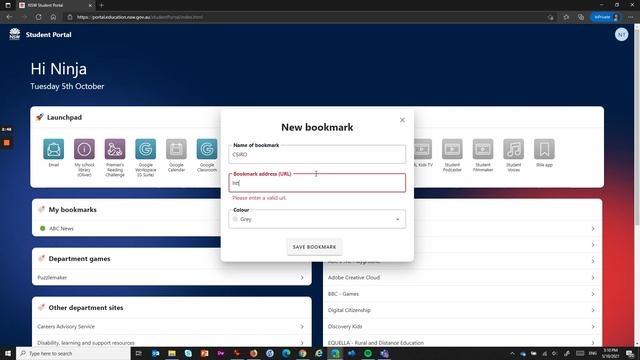Open the Windows Start menu
This screenshot has width=640, height=360.
[x=8, y=353]
